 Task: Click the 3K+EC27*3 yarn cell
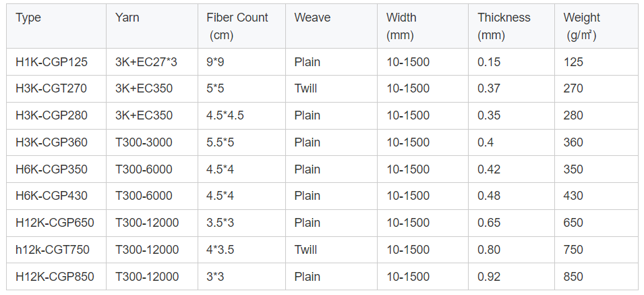pyautogui.click(x=146, y=62)
